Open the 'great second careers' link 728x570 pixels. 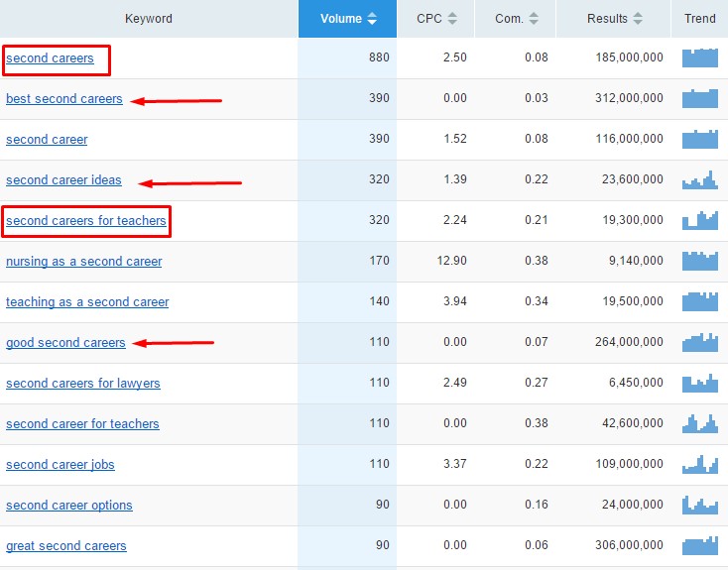[65, 546]
